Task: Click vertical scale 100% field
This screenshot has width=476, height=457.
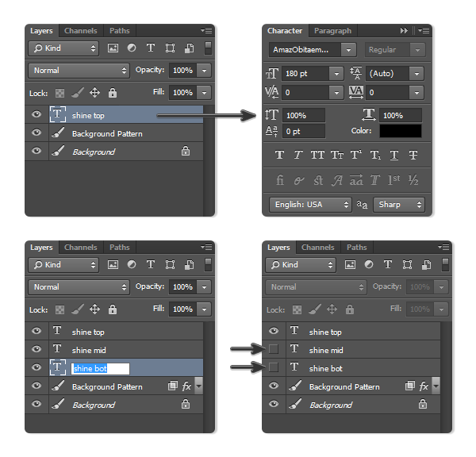Action: click(304, 115)
